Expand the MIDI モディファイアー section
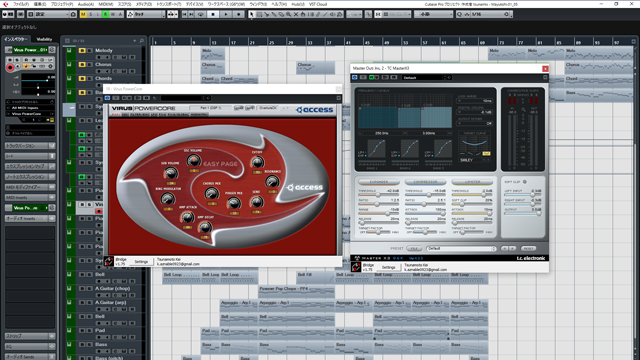The image size is (640, 360). [30, 187]
